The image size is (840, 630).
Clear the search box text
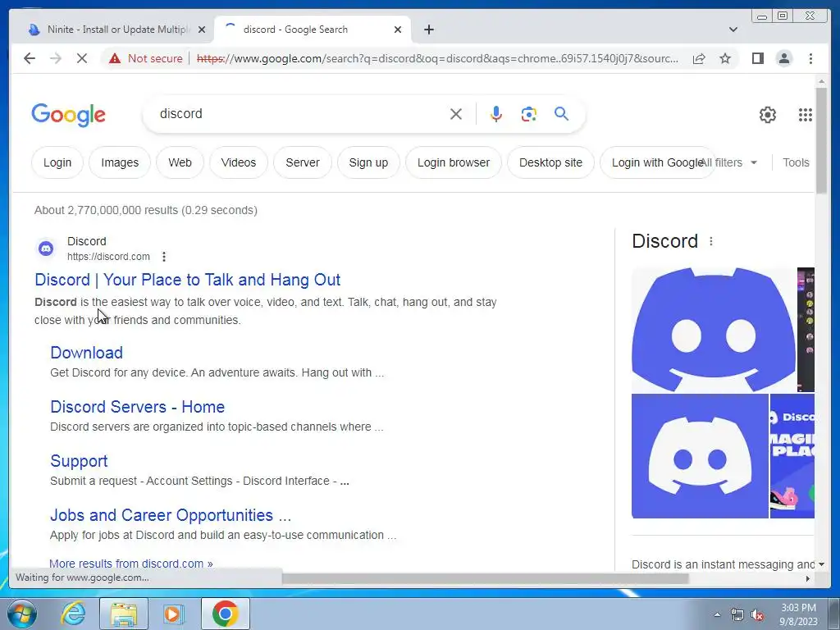pyautogui.click(x=456, y=114)
